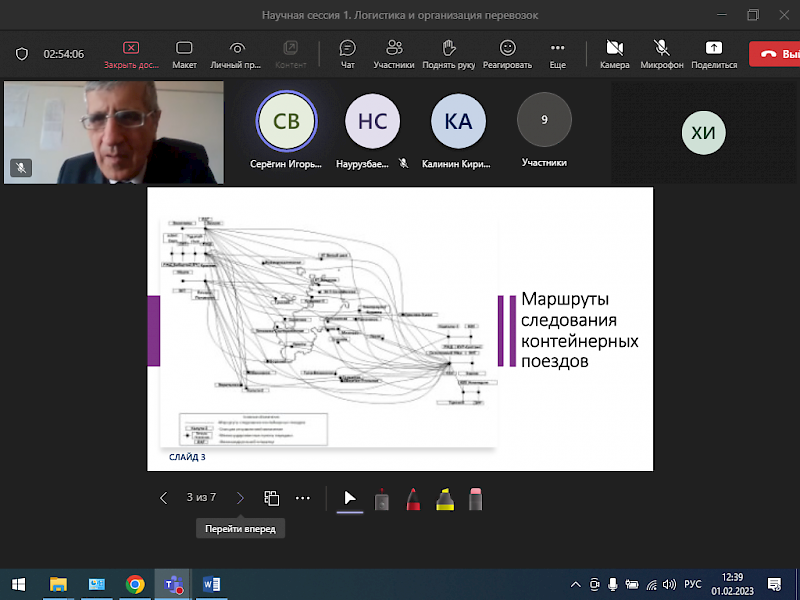Open the Реагировать reactions menu
This screenshot has width=800, height=600.
(x=507, y=53)
